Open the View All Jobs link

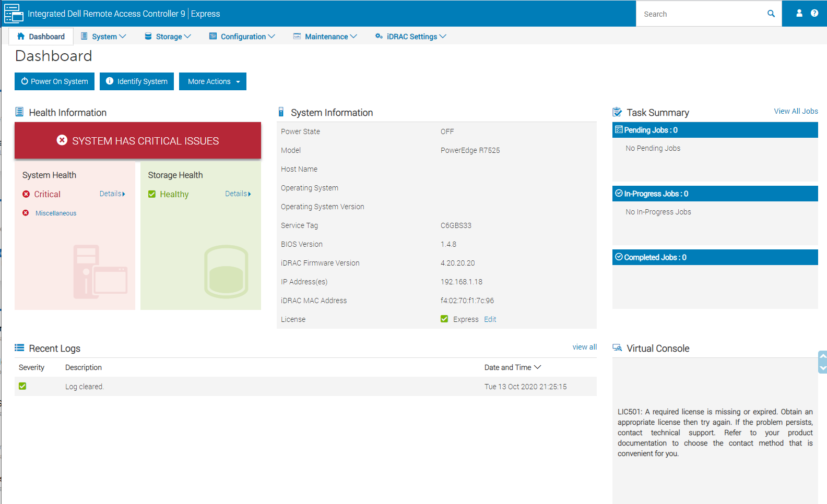[x=796, y=111]
